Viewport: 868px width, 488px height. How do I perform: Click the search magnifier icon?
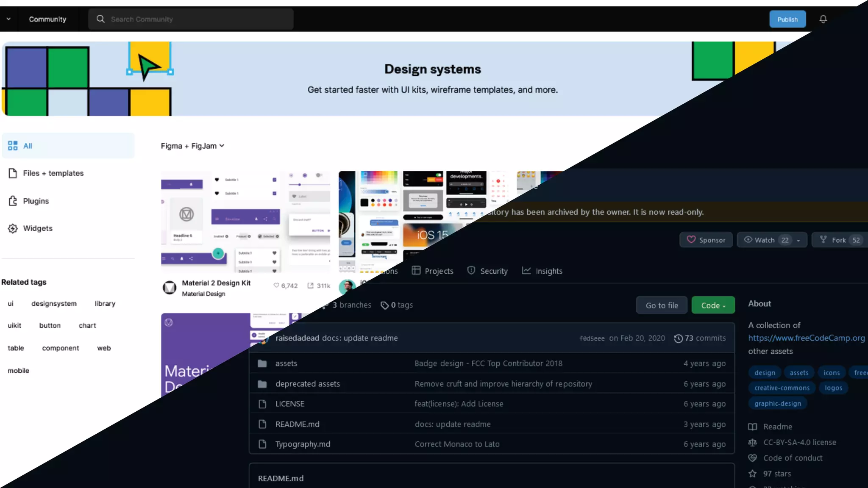[100, 19]
